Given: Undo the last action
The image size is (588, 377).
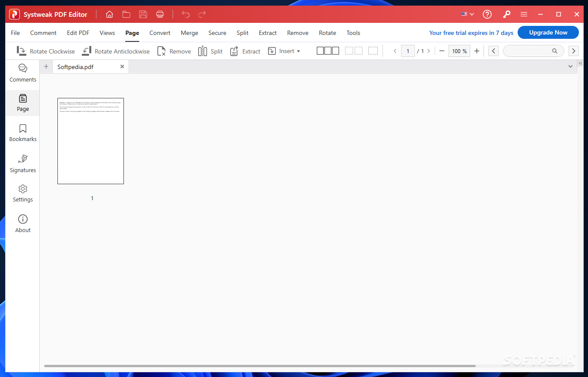Looking at the screenshot, I should pos(186,14).
